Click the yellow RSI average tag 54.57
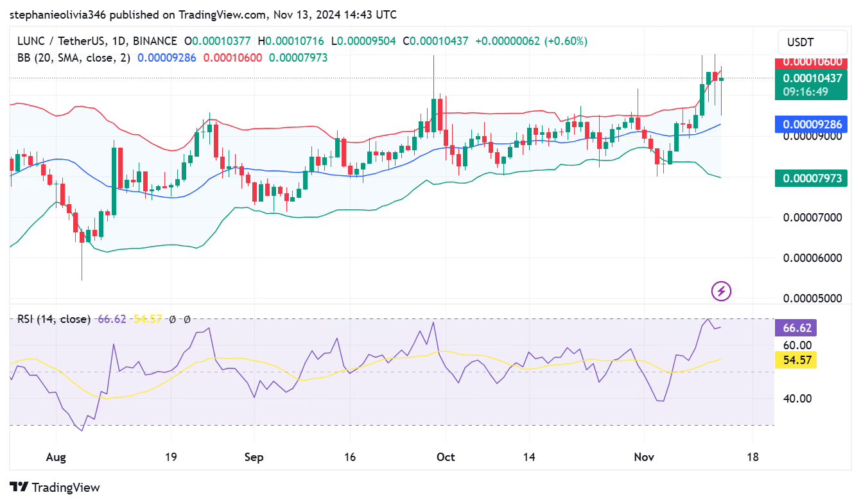The image size is (861, 504). 796,360
